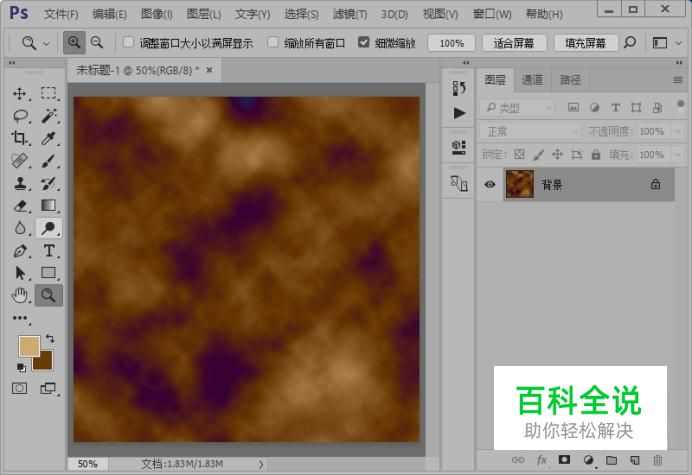The height and width of the screenshot is (475, 692).
Task: Click the 50% zoom level field
Action: [x=87, y=464]
